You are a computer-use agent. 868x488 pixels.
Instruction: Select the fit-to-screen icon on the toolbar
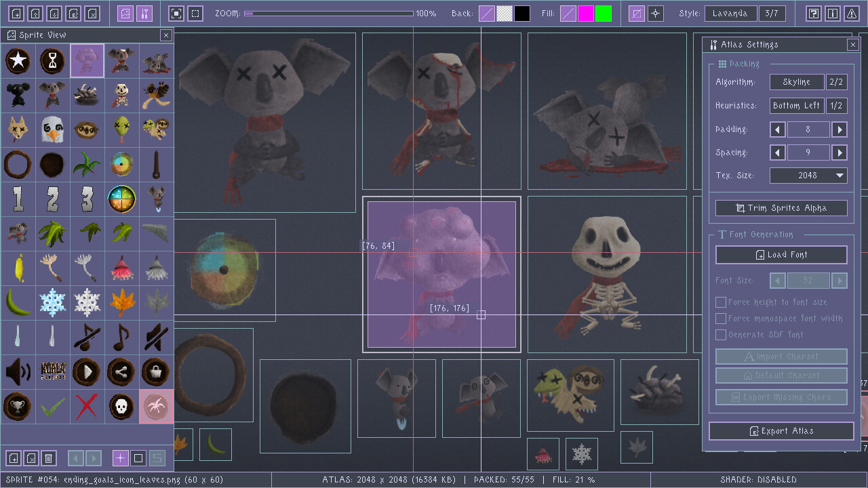[x=176, y=13]
